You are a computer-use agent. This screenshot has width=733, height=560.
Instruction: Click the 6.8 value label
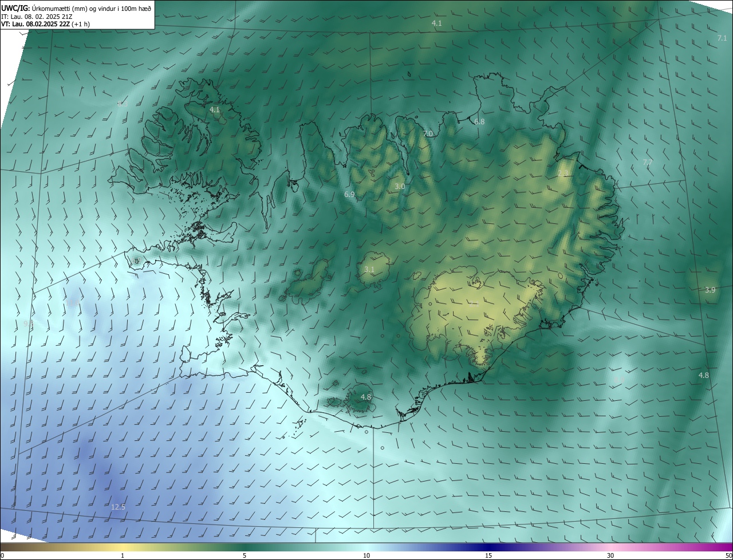(x=479, y=121)
